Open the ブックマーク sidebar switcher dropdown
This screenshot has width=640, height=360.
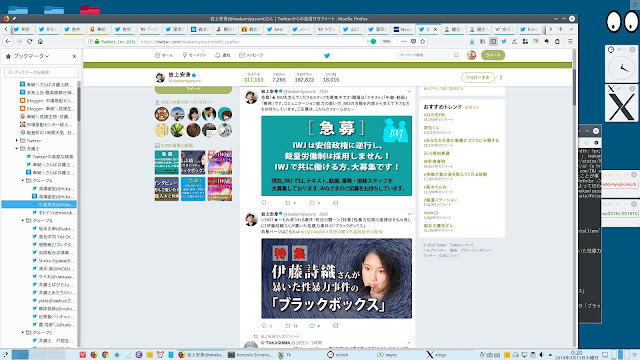pos(31,56)
